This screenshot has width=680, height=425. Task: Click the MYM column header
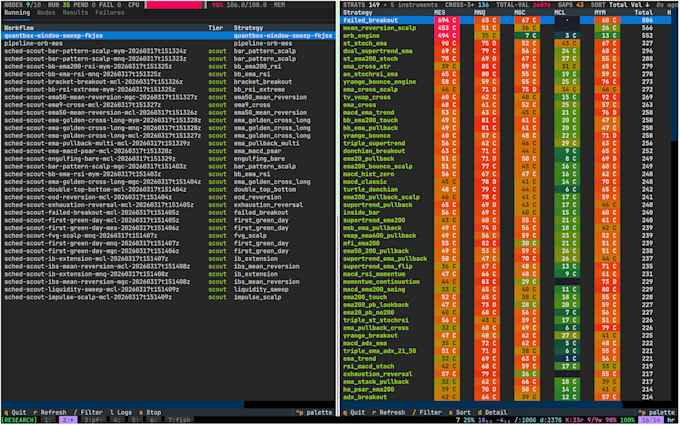[x=600, y=13]
